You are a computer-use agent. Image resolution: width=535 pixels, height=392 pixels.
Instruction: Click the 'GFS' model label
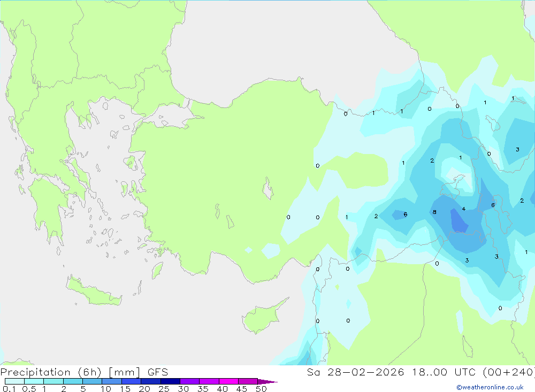tap(158, 372)
